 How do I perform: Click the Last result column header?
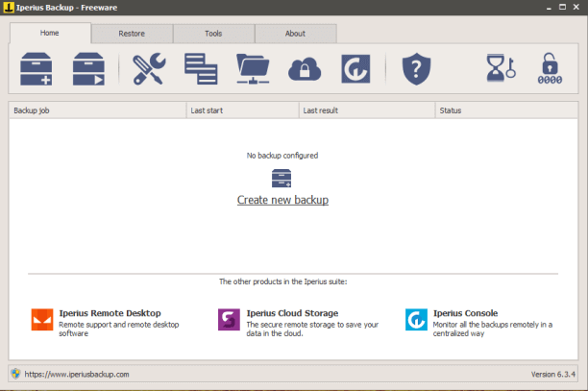tap(366, 110)
